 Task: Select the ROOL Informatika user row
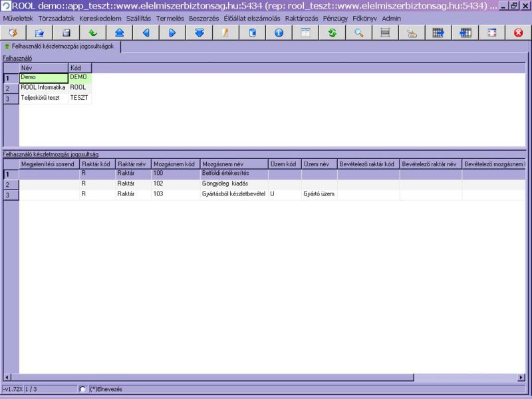(x=43, y=87)
